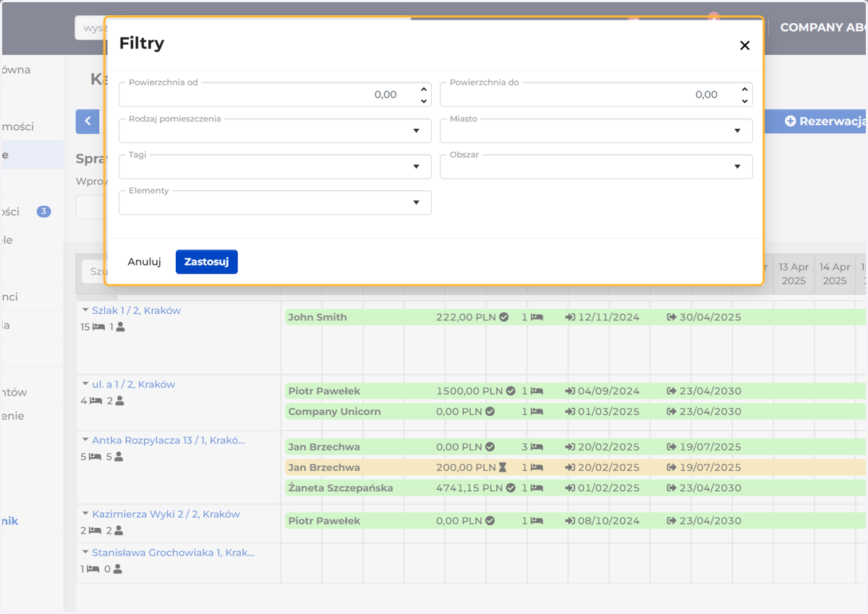
Task: Click the bed icon under Szlak 1 / 2
Action: (99, 327)
